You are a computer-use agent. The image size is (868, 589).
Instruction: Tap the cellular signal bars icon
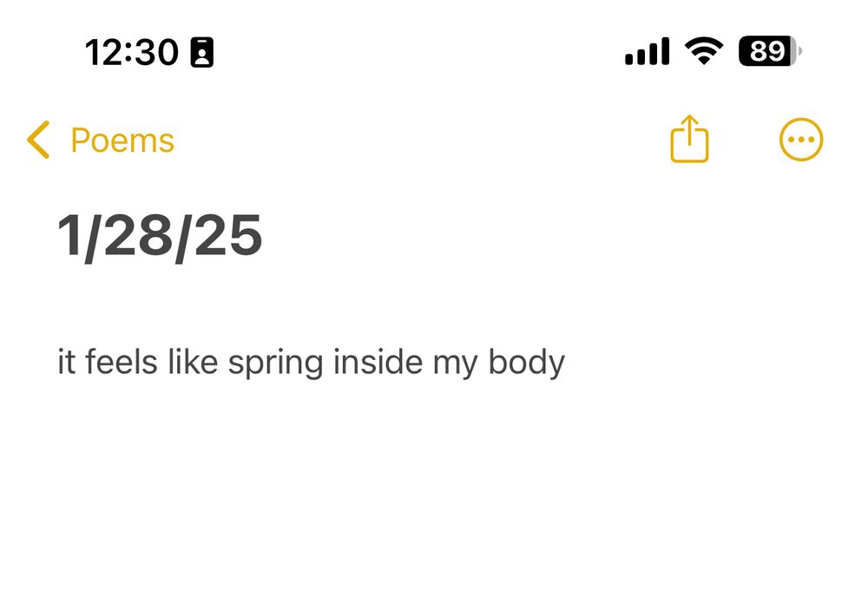click(647, 52)
